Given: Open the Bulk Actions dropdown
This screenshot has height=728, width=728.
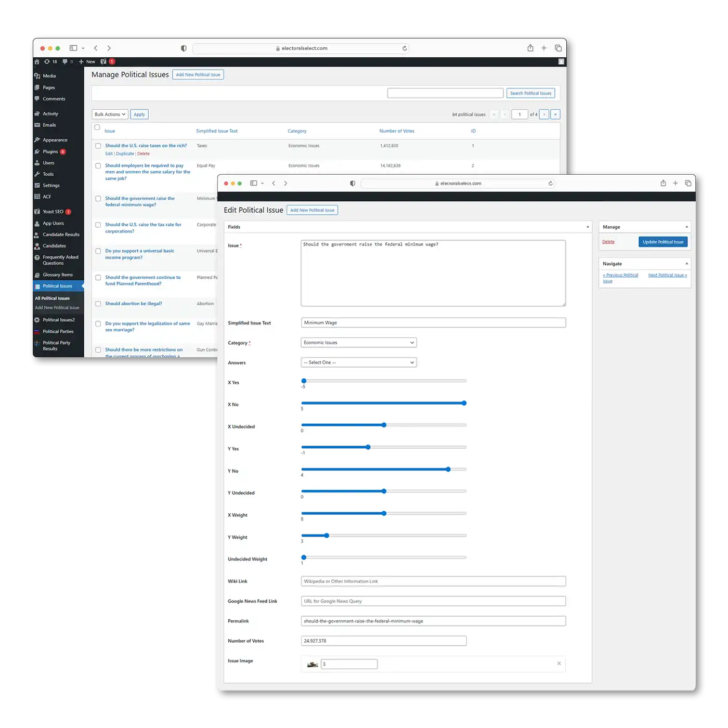Looking at the screenshot, I should coord(110,114).
